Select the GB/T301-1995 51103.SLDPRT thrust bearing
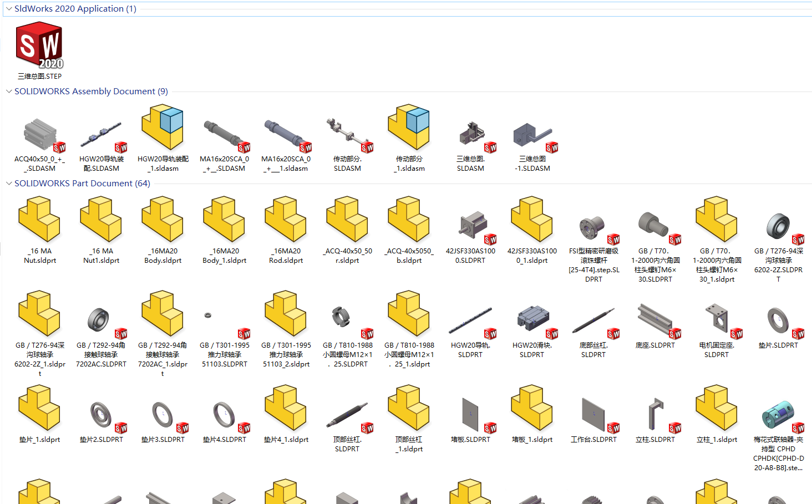The height and width of the screenshot is (504, 812). (224, 339)
